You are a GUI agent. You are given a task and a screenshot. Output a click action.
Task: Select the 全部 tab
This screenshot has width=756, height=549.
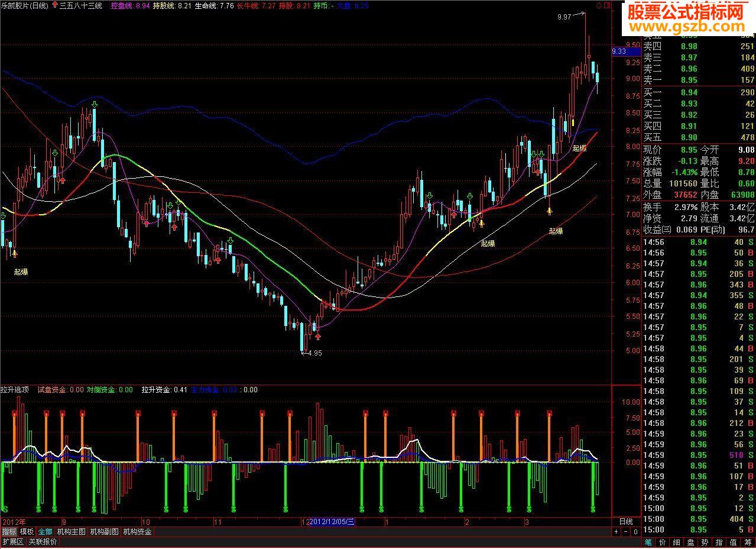46,532
